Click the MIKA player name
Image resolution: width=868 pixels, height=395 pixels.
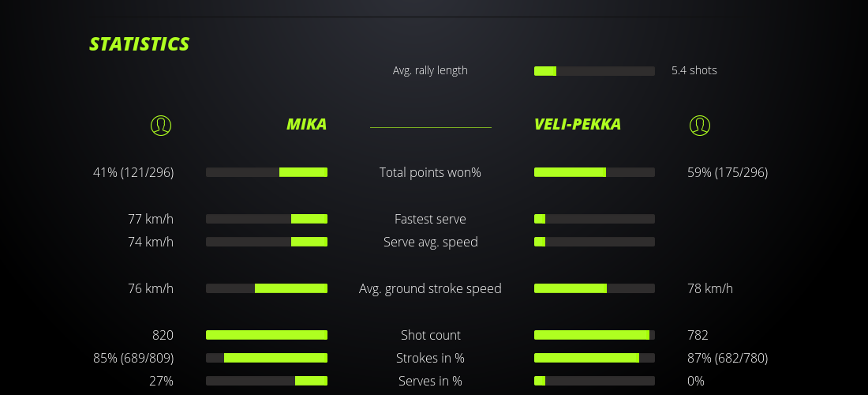tap(306, 125)
